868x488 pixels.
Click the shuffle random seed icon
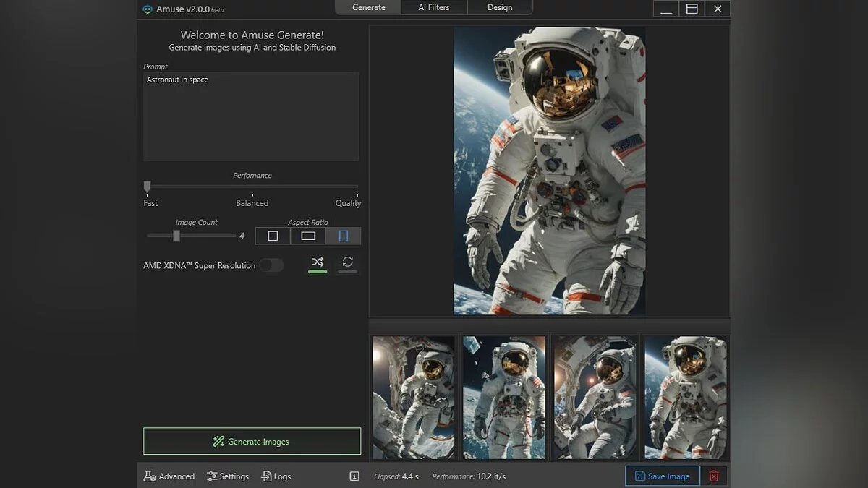(318, 262)
